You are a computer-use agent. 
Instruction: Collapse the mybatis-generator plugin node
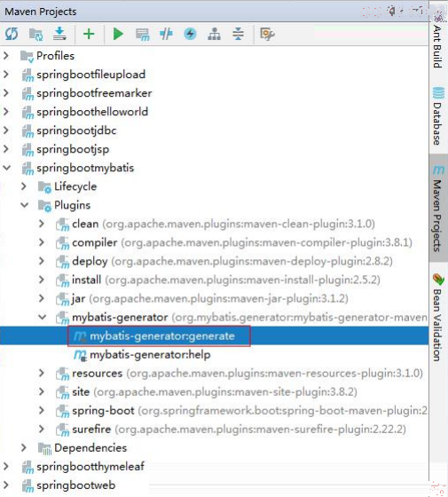coord(43,317)
